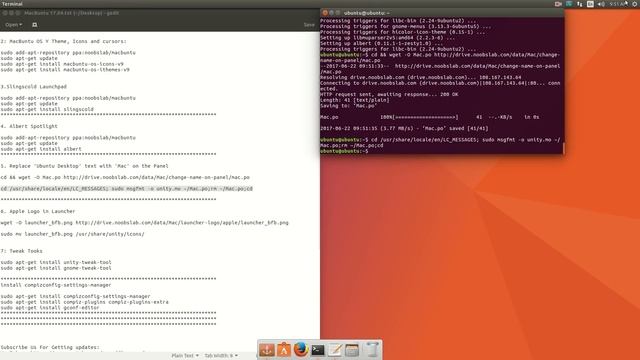Click 'Install compizconfig-settings-manager' heading line
The height and width of the screenshot is (360, 640).
(x=56, y=285)
